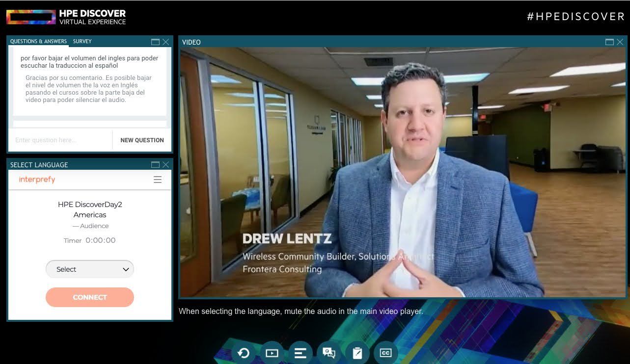
Task: Open the language Select dropdown
Action: click(x=90, y=269)
